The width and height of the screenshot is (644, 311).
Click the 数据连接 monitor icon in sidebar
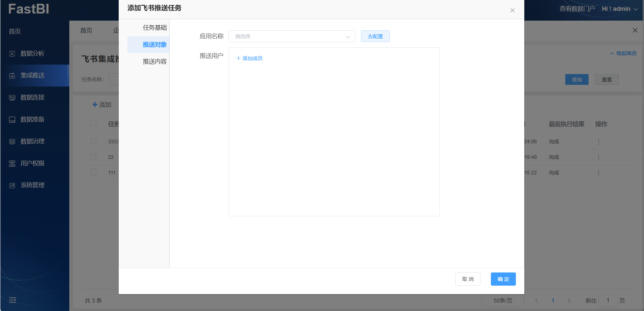click(12, 98)
